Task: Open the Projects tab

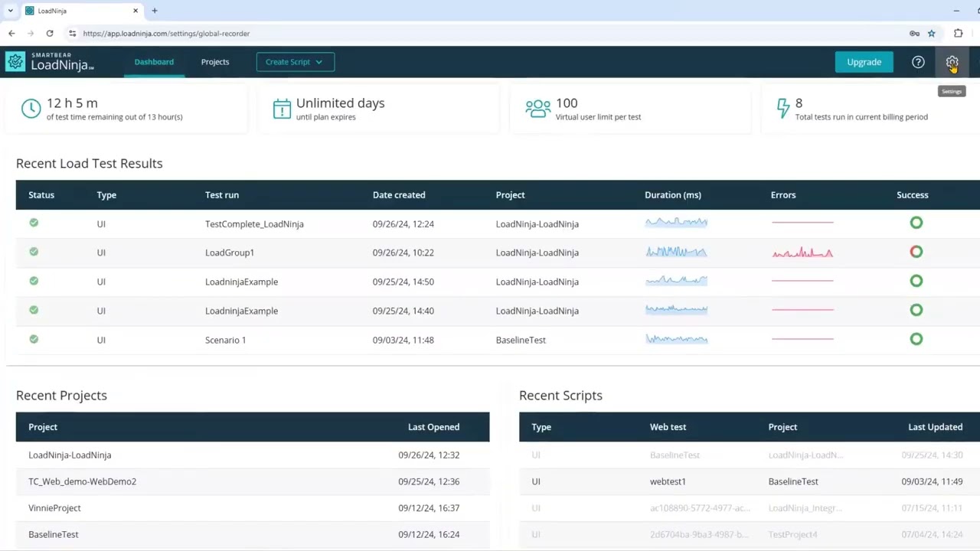Action: pyautogui.click(x=215, y=62)
